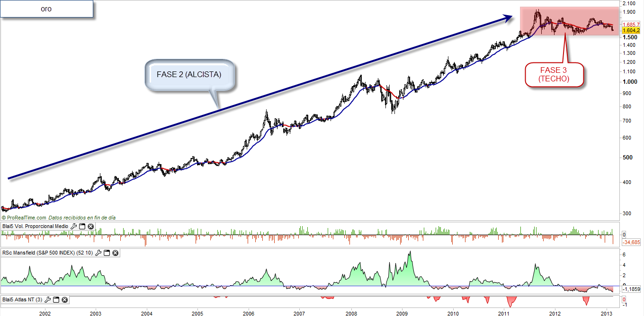Click the 2005 year label on time axis
644x316 pixels.
pyautogui.click(x=197, y=313)
